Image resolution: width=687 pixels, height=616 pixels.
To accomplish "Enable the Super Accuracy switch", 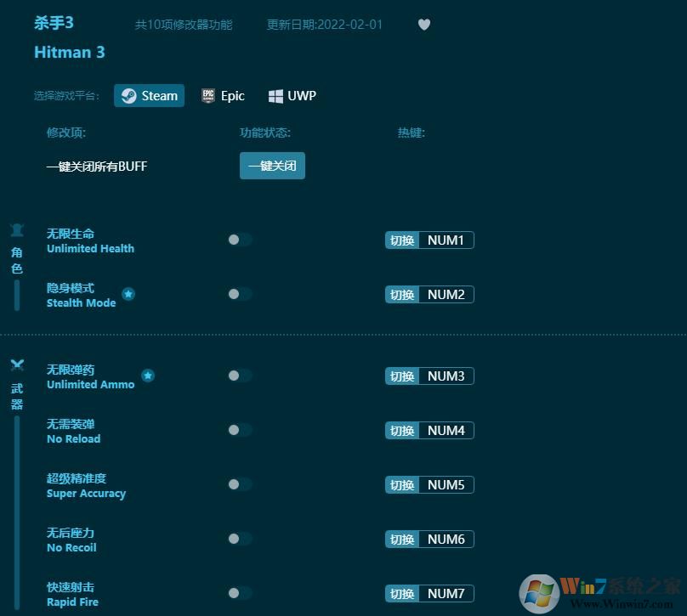I will point(239,484).
